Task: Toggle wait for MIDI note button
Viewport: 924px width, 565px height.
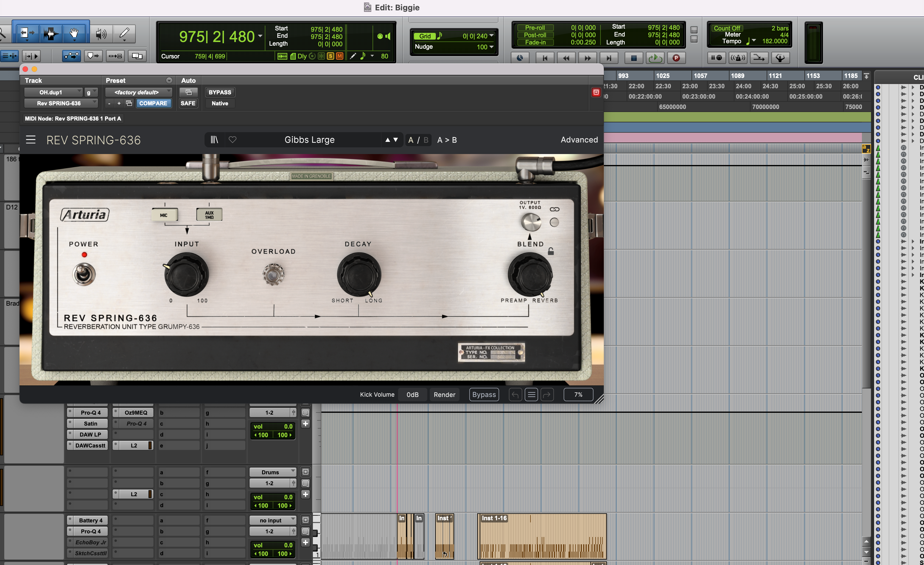Action: (716, 58)
